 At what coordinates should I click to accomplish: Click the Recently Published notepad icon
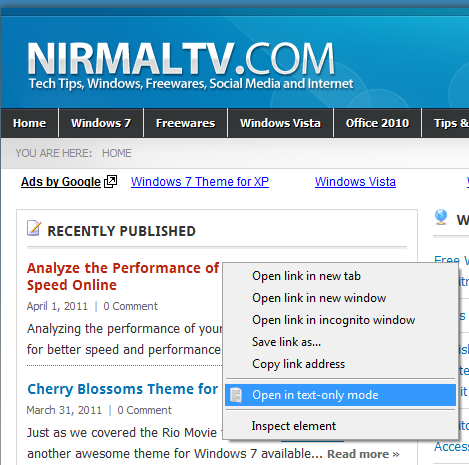pyautogui.click(x=34, y=228)
